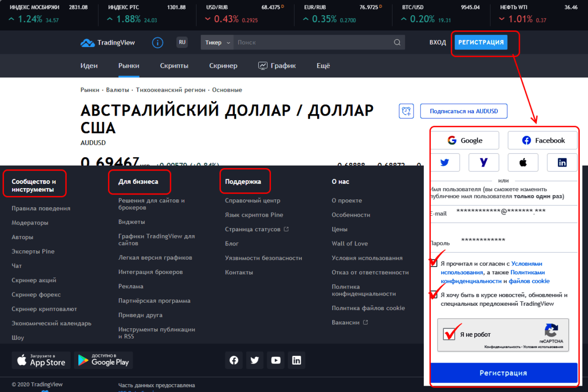This screenshot has width=588, height=392.
Task: Download via the App Store badge
Action: 41,361
